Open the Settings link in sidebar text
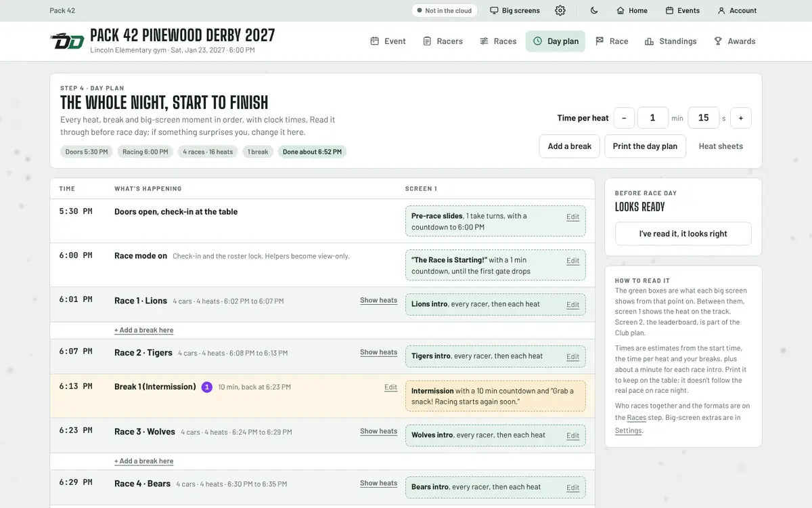 [628, 431]
